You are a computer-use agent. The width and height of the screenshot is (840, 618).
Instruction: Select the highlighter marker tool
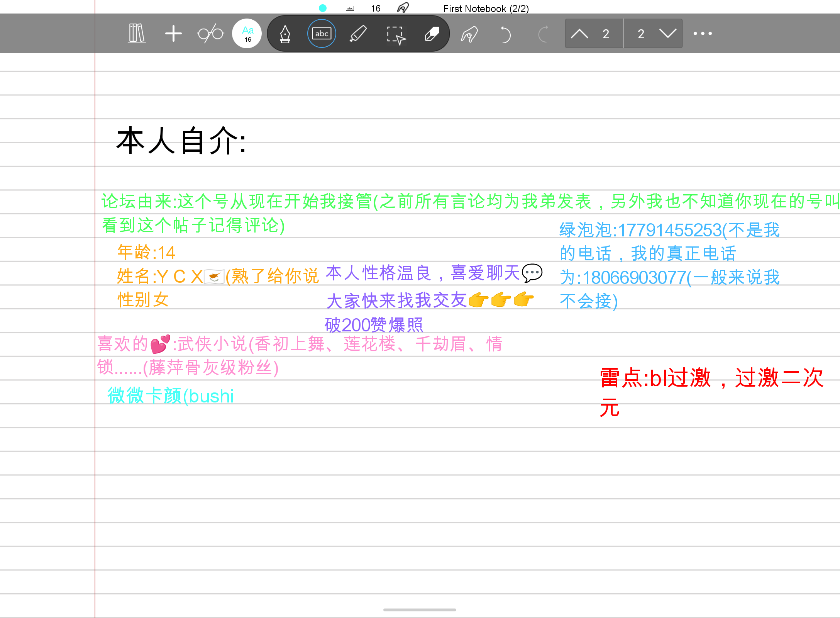(x=358, y=34)
